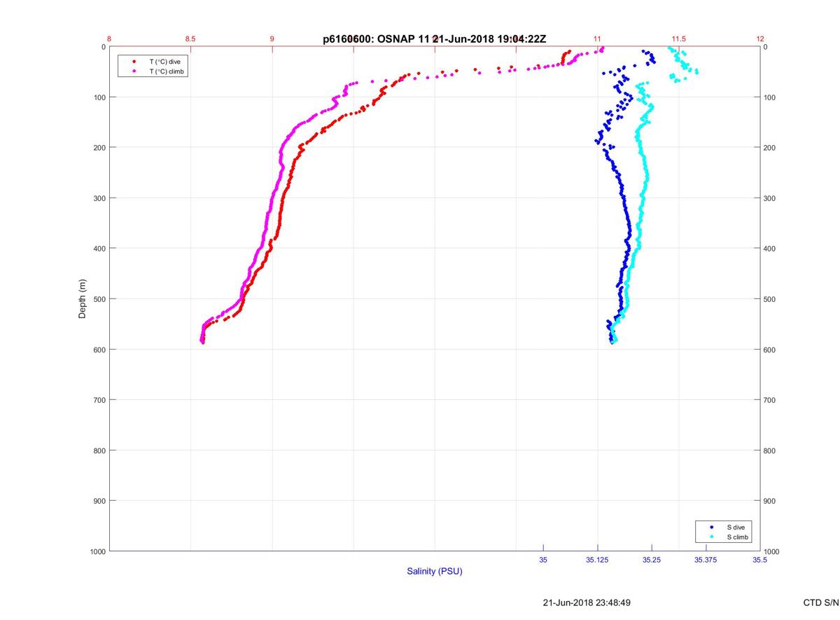
Task: Click left-axis depth label '900'
Action: point(99,501)
